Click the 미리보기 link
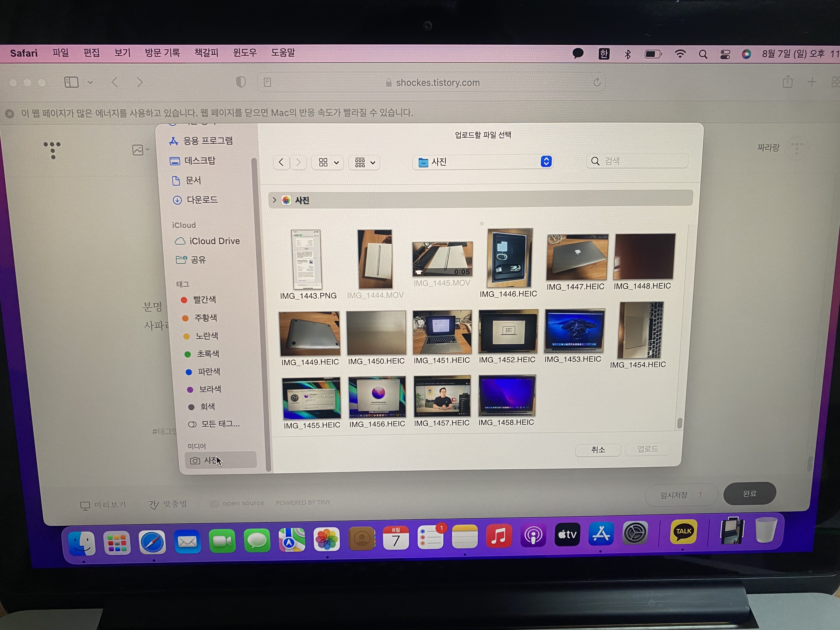This screenshot has width=840, height=630. coord(103,505)
